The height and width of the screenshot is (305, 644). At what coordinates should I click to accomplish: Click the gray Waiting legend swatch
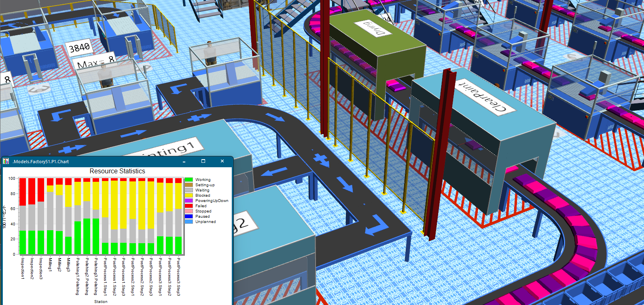189,190
